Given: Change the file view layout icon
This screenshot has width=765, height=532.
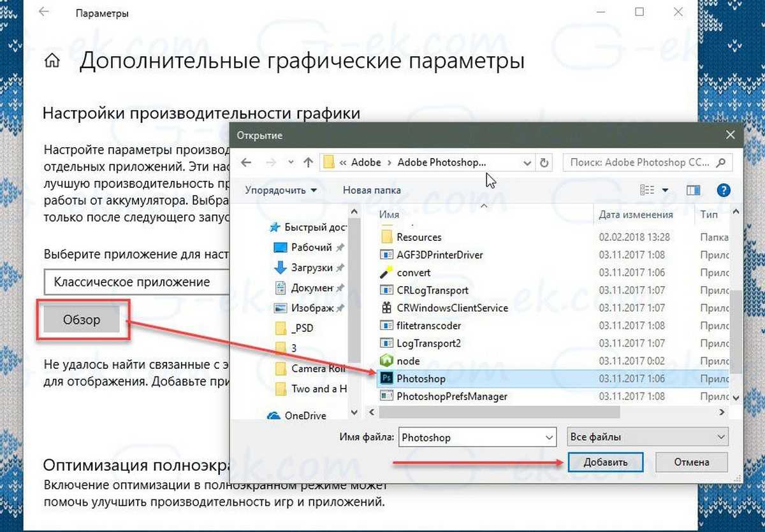Looking at the screenshot, I should point(647,190).
